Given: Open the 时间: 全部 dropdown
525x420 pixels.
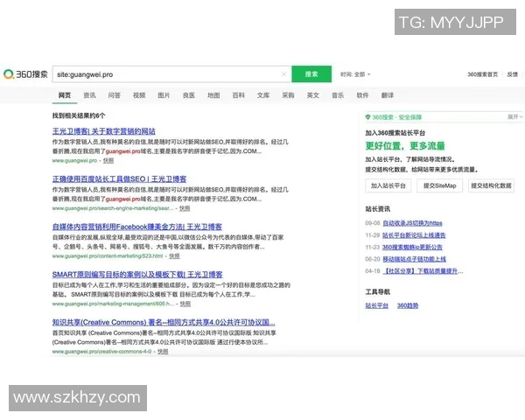Looking at the screenshot, I should tap(355, 74).
